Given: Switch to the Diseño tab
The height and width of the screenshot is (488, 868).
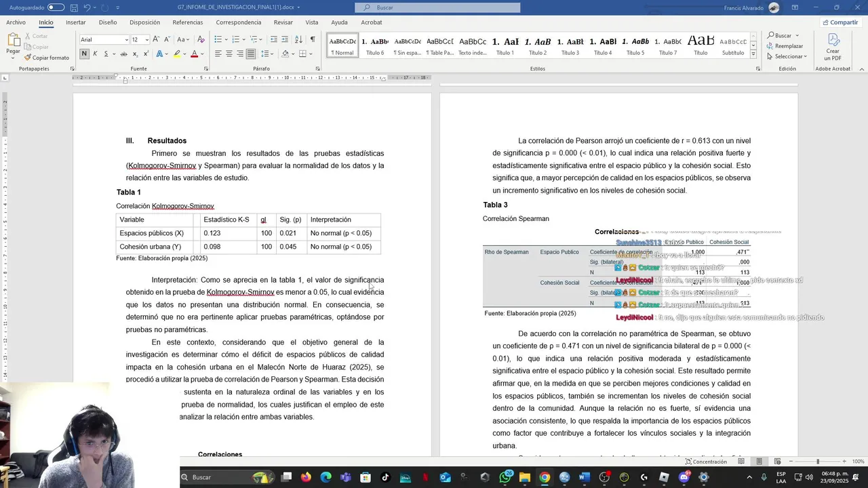Looking at the screenshot, I should click(x=108, y=22).
